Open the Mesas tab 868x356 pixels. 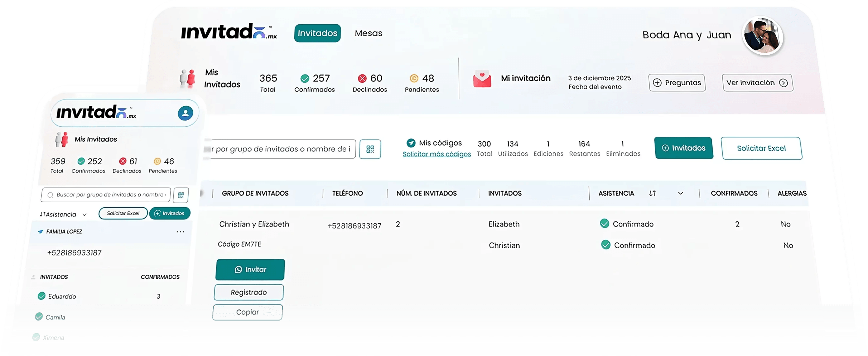click(368, 33)
